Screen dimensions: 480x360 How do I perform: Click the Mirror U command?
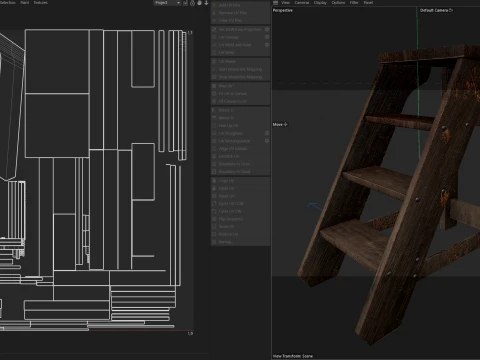point(240,110)
